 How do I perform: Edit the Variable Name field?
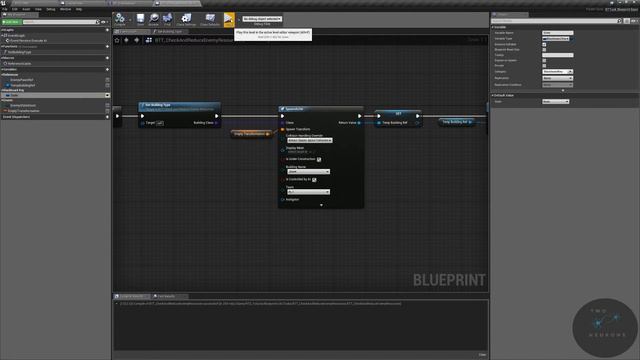coord(558,33)
